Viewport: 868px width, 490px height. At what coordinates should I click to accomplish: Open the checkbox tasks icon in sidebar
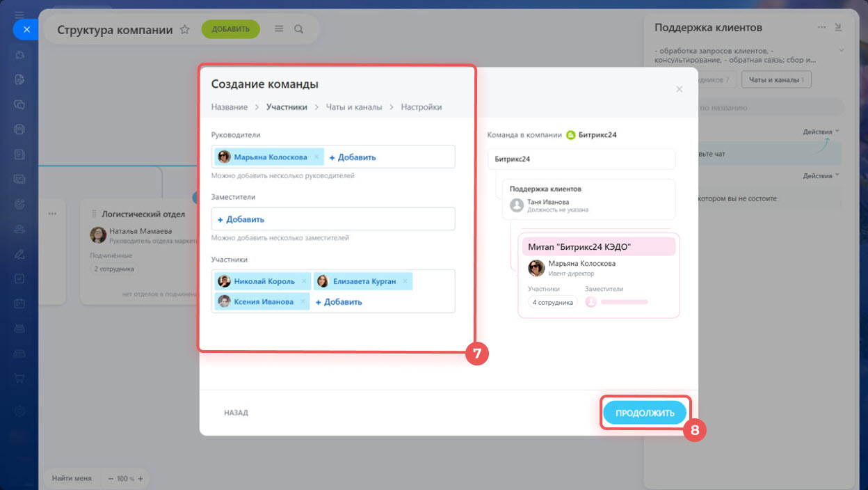point(19,278)
